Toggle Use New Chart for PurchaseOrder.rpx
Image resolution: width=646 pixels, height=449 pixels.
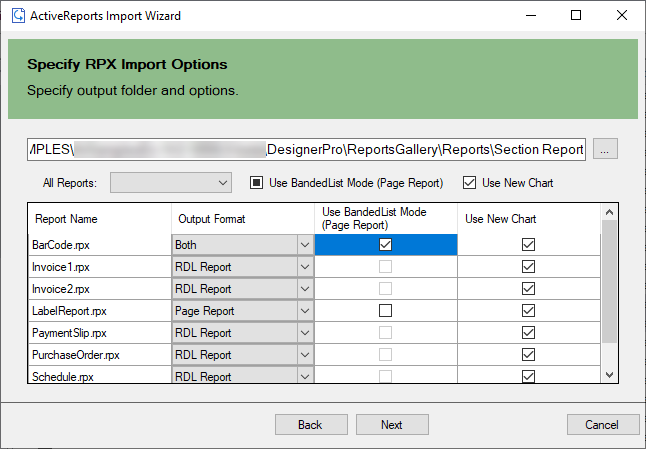coord(528,355)
